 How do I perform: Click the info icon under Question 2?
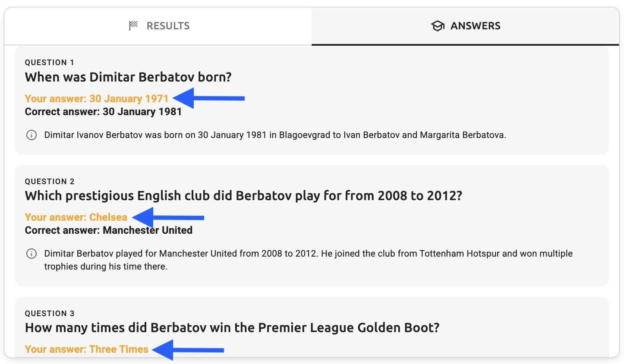coord(32,254)
